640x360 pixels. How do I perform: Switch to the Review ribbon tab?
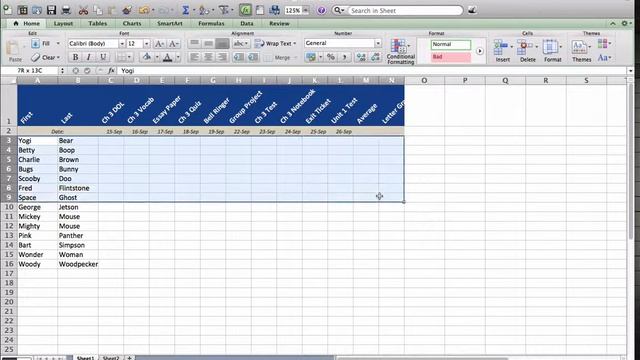[279, 24]
